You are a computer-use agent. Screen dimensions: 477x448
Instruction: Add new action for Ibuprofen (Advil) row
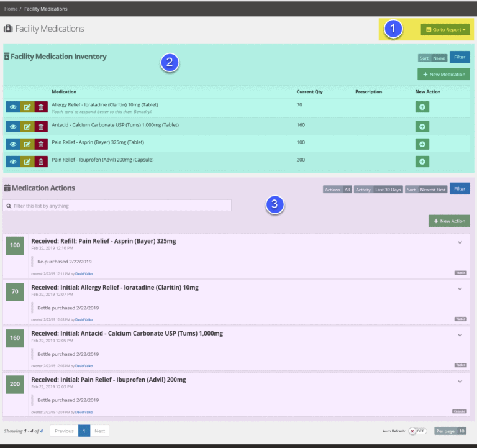coord(422,162)
